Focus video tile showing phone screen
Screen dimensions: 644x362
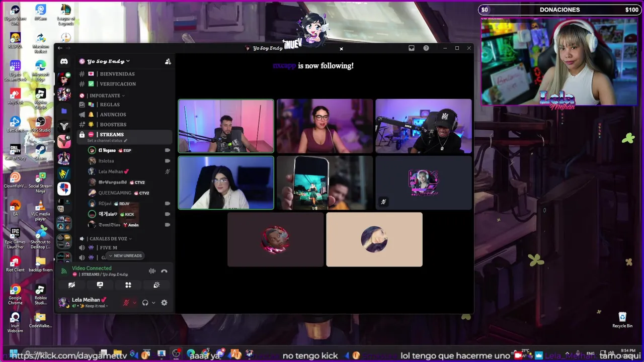(325, 183)
